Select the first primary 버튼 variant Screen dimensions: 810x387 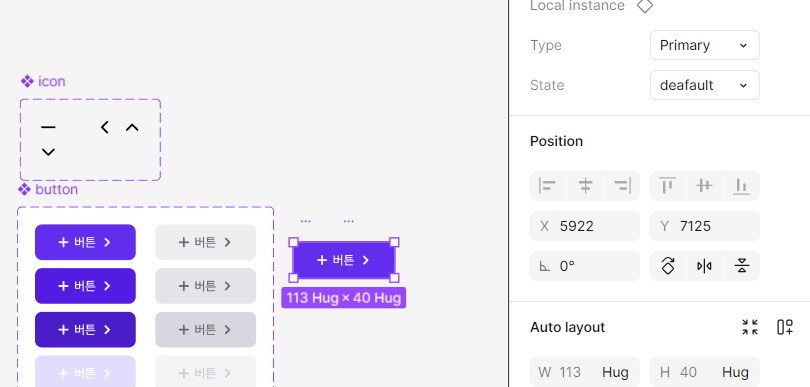click(85, 242)
